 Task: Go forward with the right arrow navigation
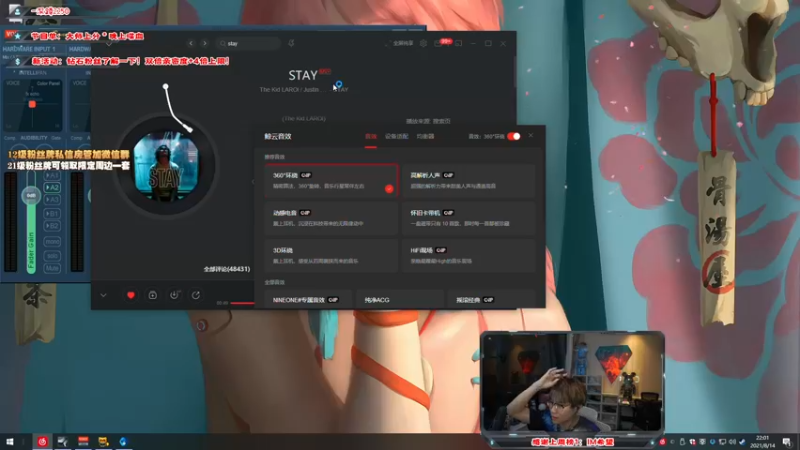[205, 43]
